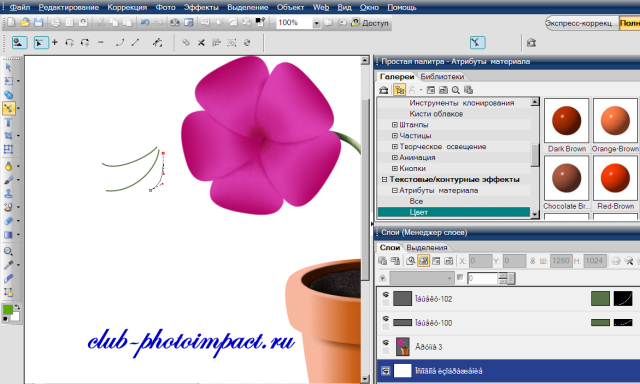Select the Crop tool in toolbox
Viewport: 640px width, 384px height.
pos(8,135)
